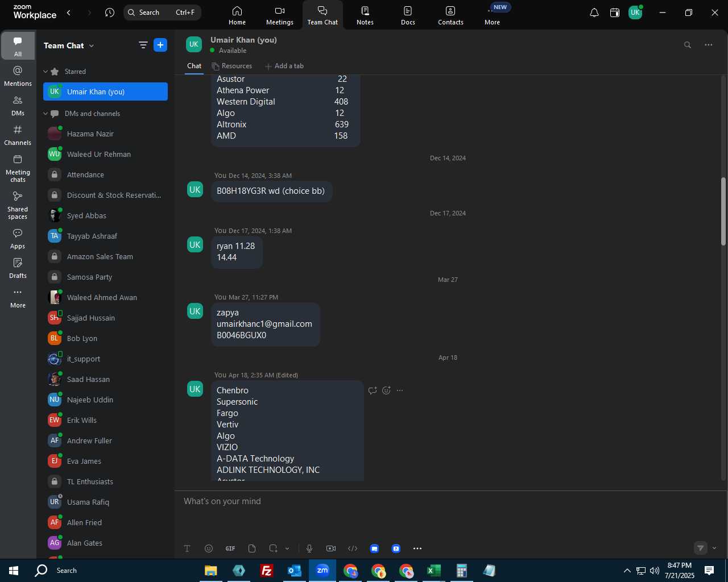Switch to the Resources tab

click(x=232, y=66)
